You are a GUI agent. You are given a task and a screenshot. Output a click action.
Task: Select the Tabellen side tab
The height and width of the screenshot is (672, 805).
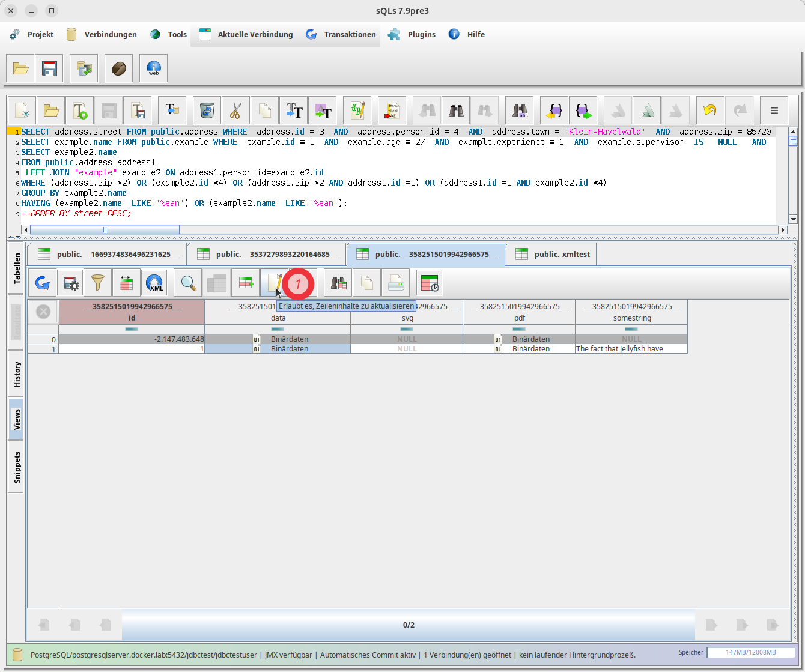click(x=16, y=268)
